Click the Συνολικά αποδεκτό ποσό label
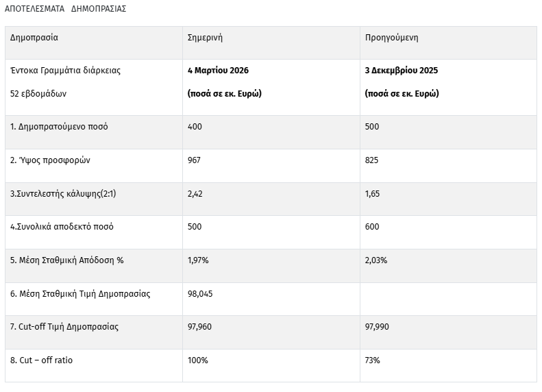This screenshot has height=392, width=542. [x=62, y=227]
